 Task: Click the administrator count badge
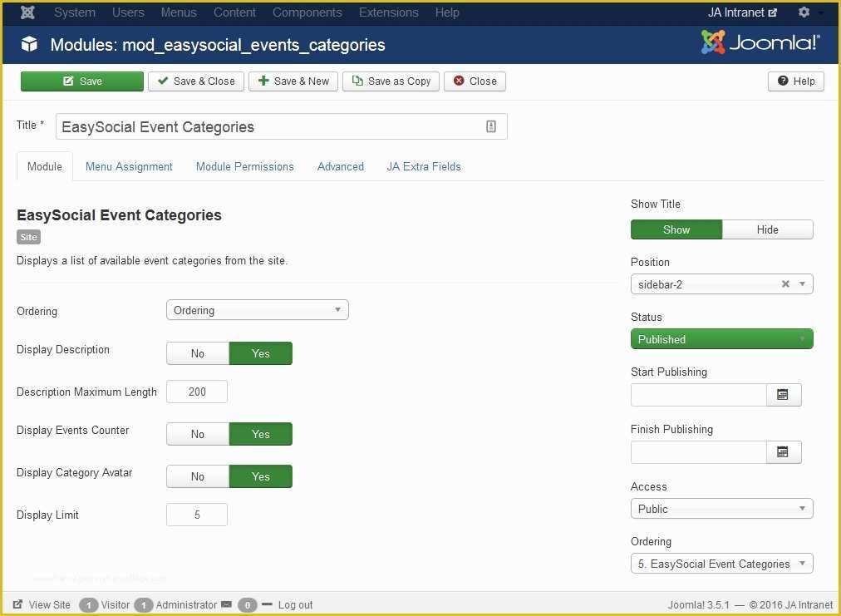[144, 605]
